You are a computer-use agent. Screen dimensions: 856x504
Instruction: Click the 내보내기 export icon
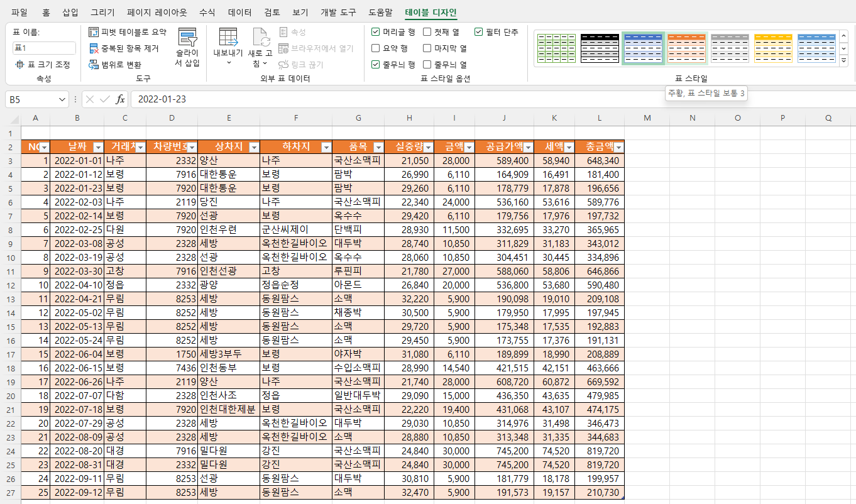(228, 37)
